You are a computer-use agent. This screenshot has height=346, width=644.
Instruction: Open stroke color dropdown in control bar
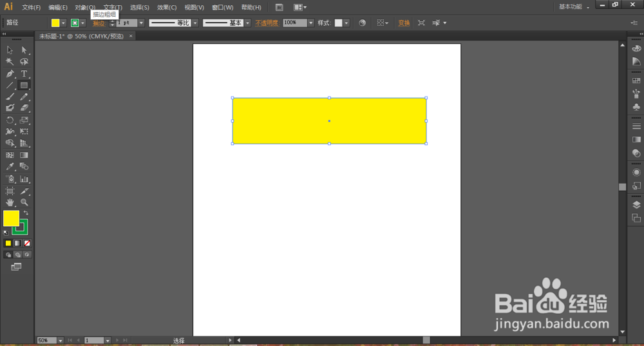pyautogui.click(x=82, y=23)
